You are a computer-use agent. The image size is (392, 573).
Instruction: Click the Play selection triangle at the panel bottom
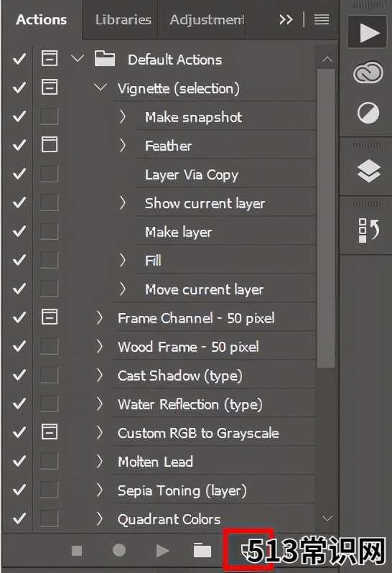tap(162, 550)
